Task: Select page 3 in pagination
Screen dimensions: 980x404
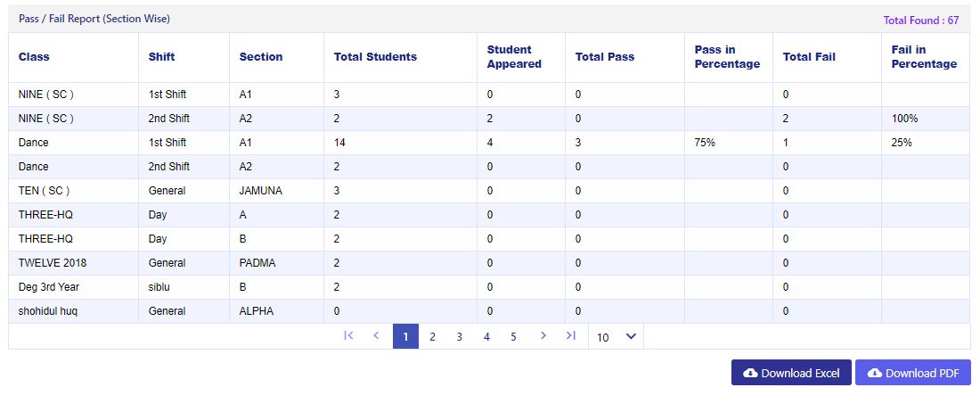Action: (x=460, y=336)
